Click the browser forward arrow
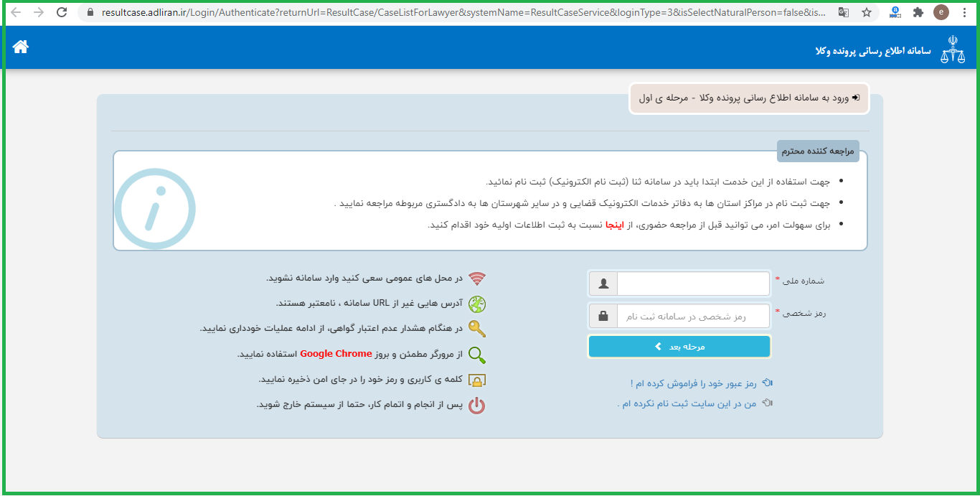Image resolution: width=980 pixels, height=496 pixels. click(39, 12)
